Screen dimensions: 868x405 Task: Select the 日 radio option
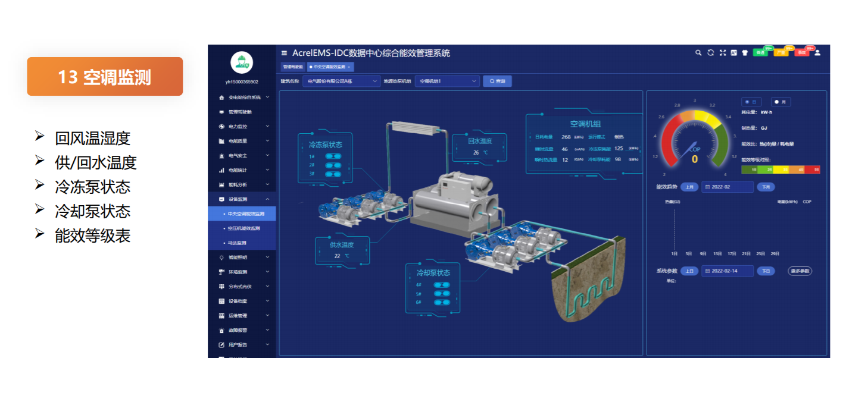coord(751,102)
